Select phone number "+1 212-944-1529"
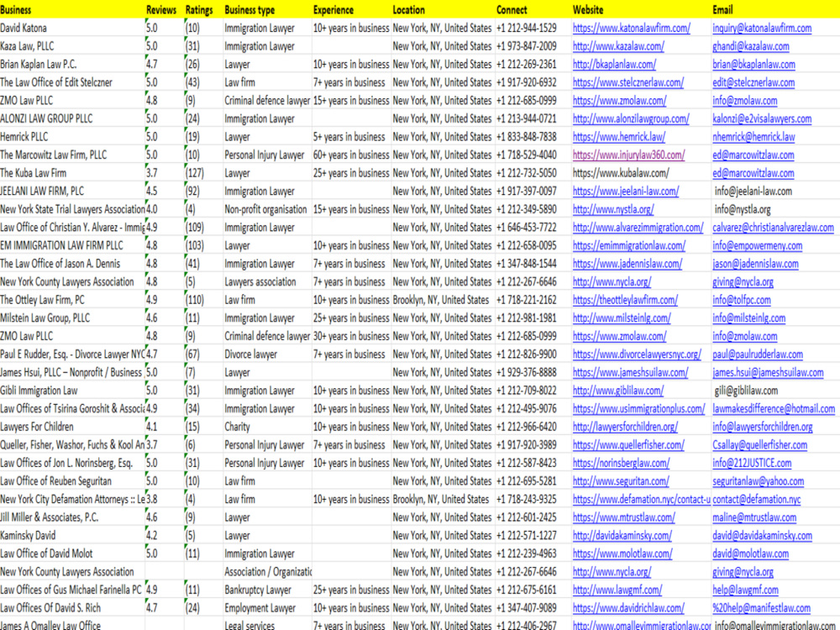 [x=533, y=28]
